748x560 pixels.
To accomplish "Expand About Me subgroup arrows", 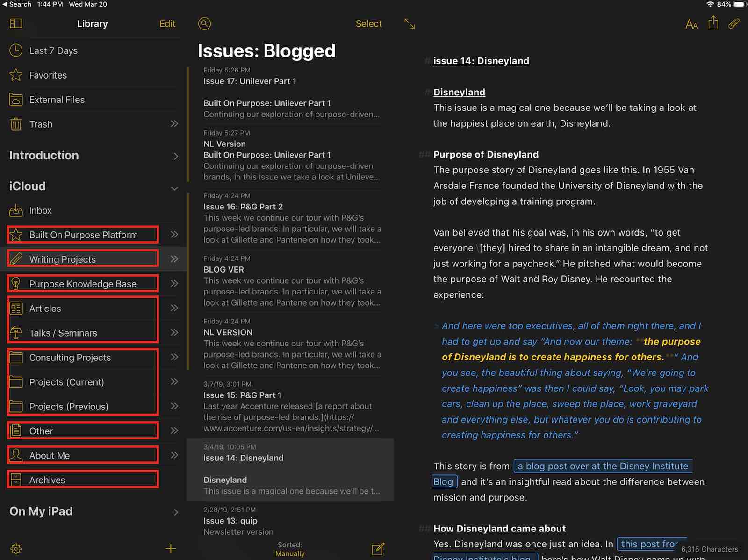I will coord(174,455).
